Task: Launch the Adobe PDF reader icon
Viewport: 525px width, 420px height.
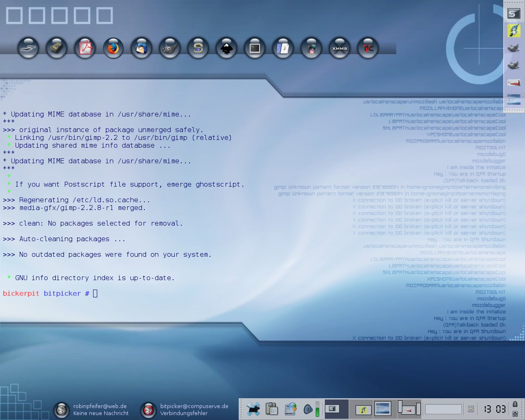Action: click(x=85, y=48)
